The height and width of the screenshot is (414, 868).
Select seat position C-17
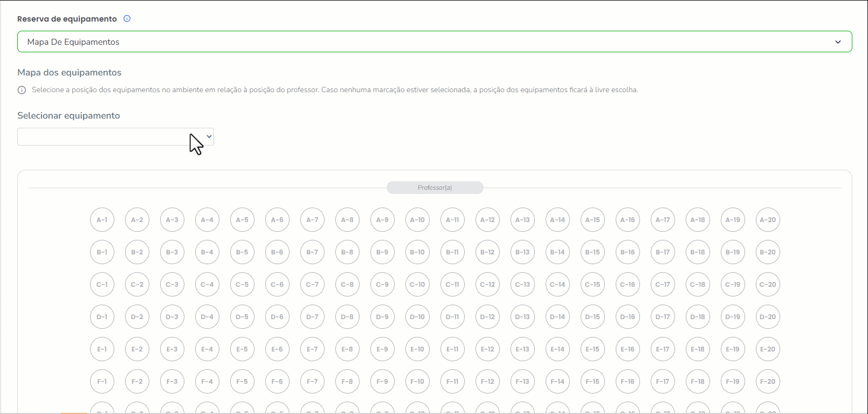click(x=663, y=285)
